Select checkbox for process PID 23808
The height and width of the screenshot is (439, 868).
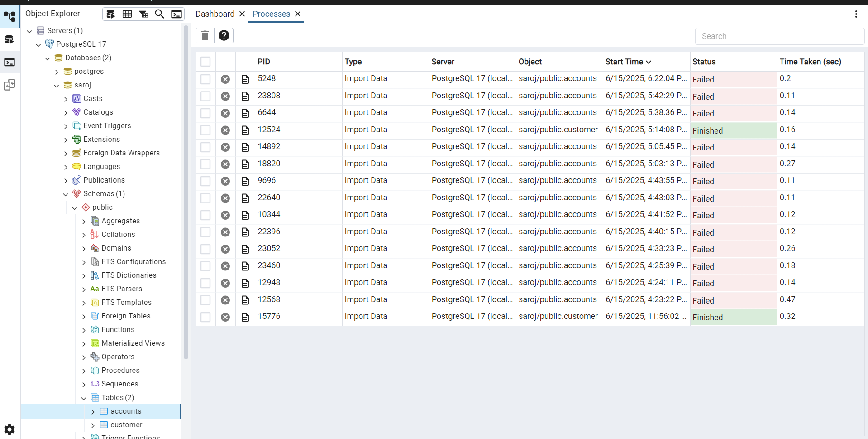pyautogui.click(x=205, y=96)
